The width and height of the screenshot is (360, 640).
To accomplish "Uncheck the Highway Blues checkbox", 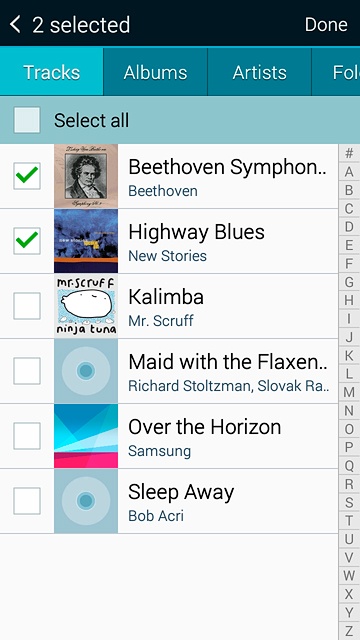I will coord(27,241).
